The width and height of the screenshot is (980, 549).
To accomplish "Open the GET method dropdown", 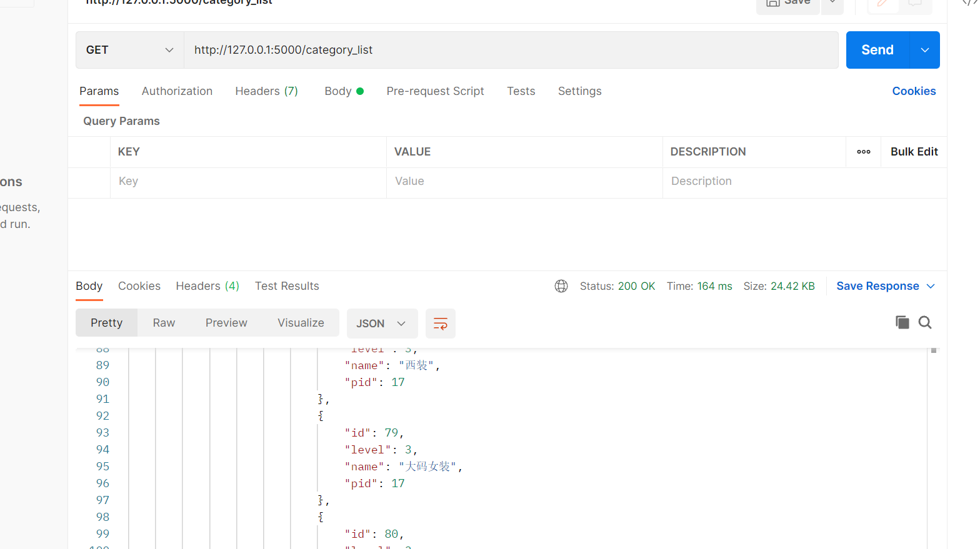I will point(130,50).
